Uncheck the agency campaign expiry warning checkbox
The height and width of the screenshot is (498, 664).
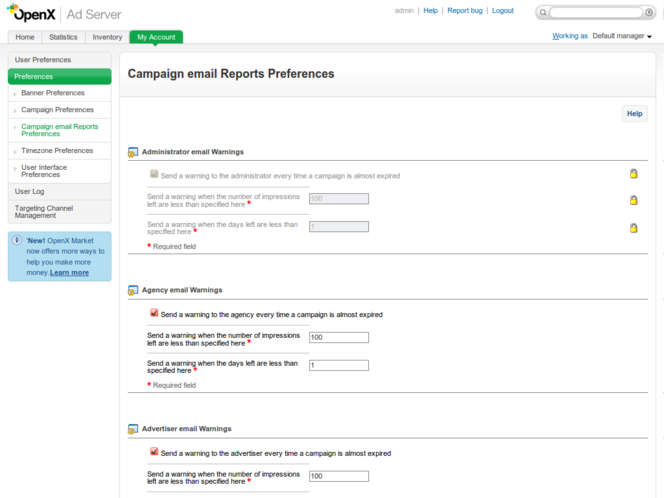[154, 313]
